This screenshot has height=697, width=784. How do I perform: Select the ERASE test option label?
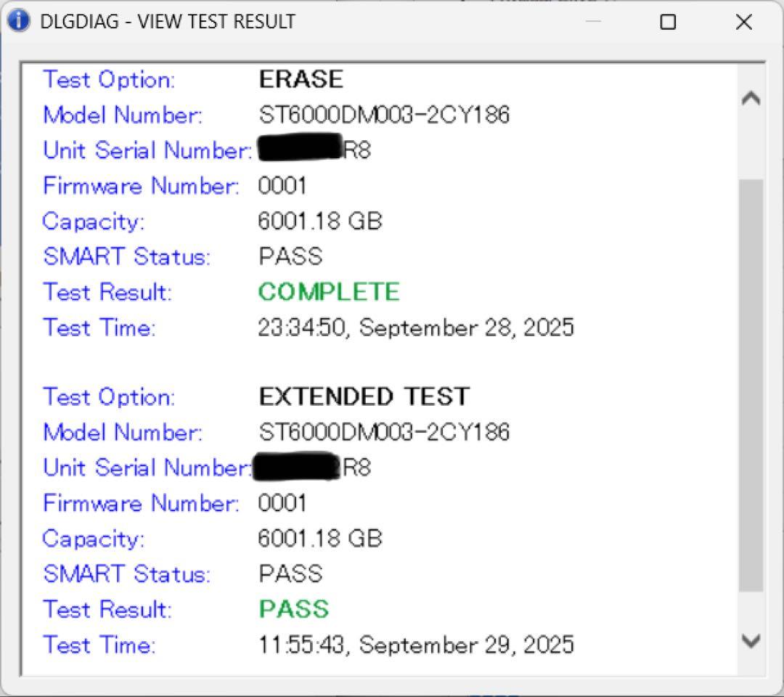[x=301, y=80]
